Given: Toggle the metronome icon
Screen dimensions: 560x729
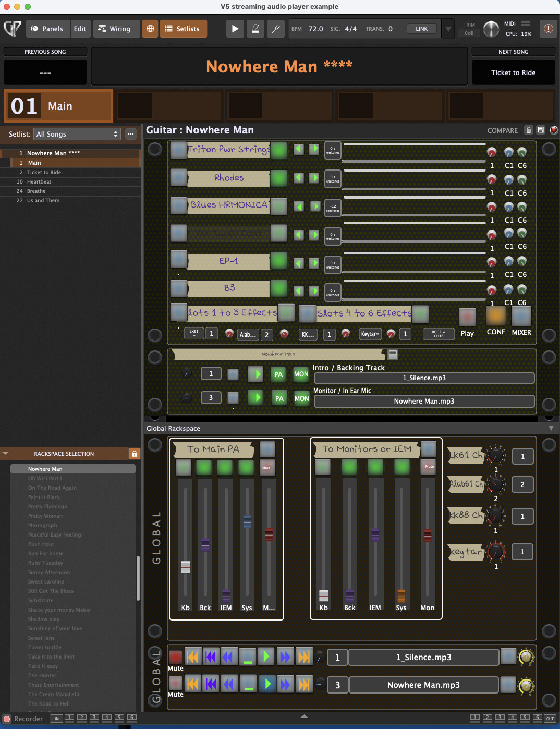Looking at the screenshot, I should [x=255, y=29].
